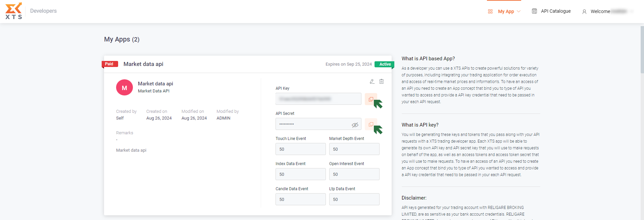Screen dimensions: 644x220
Task: Click the XTS logo
Action: [x=14, y=11]
